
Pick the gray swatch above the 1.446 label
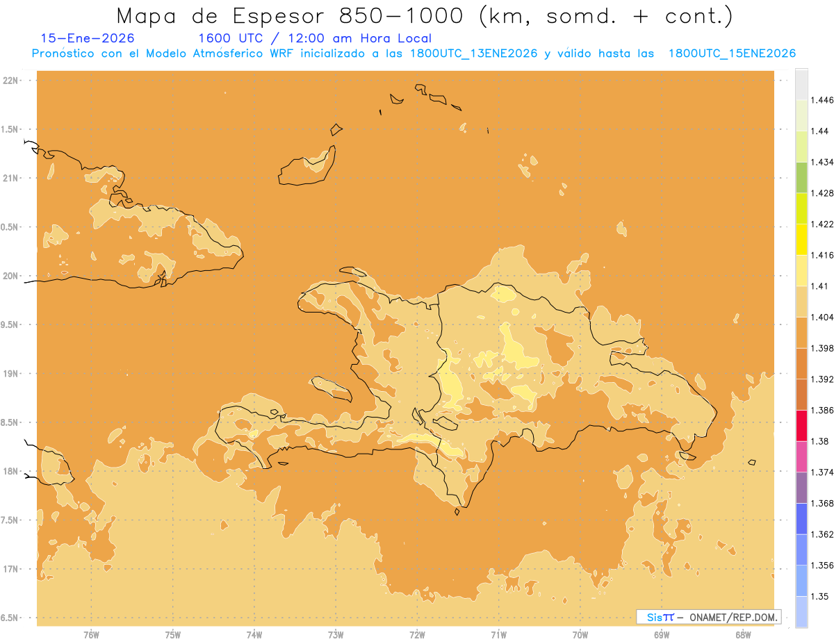click(801, 84)
